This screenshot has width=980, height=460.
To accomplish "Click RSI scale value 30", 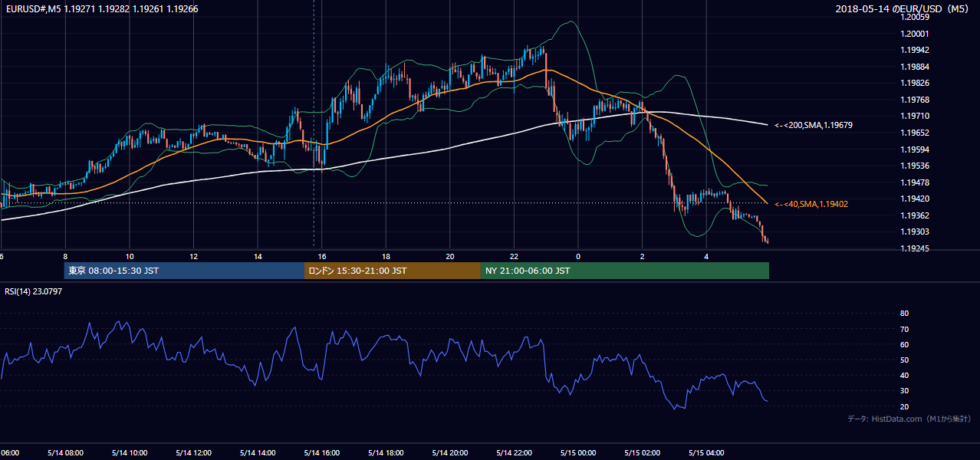I will tap(904, 391).
